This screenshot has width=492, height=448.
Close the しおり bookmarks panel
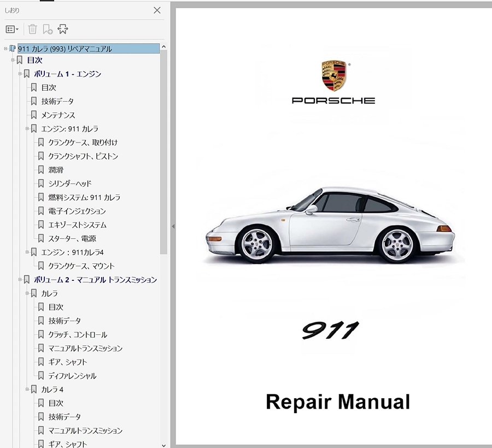pyautogui.click(x=157, y=10)
